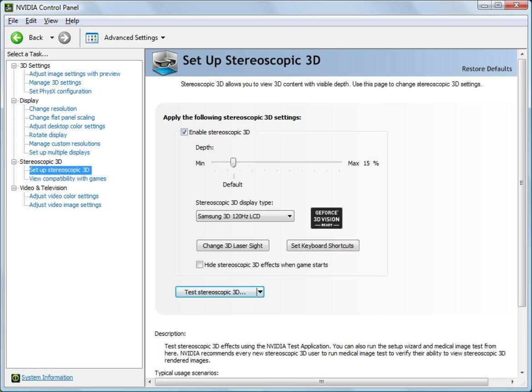Click the Restore Defaults link

click(487, 69)
